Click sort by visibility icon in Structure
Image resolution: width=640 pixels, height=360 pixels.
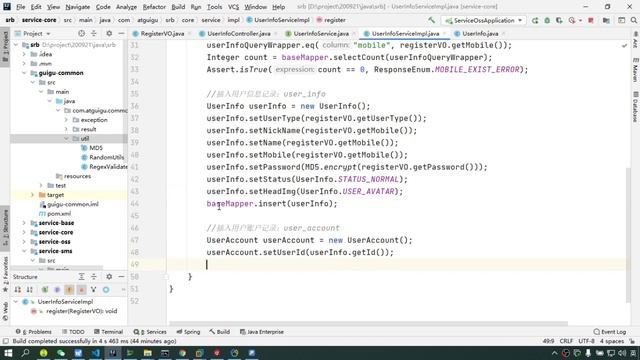pos(18,289)
